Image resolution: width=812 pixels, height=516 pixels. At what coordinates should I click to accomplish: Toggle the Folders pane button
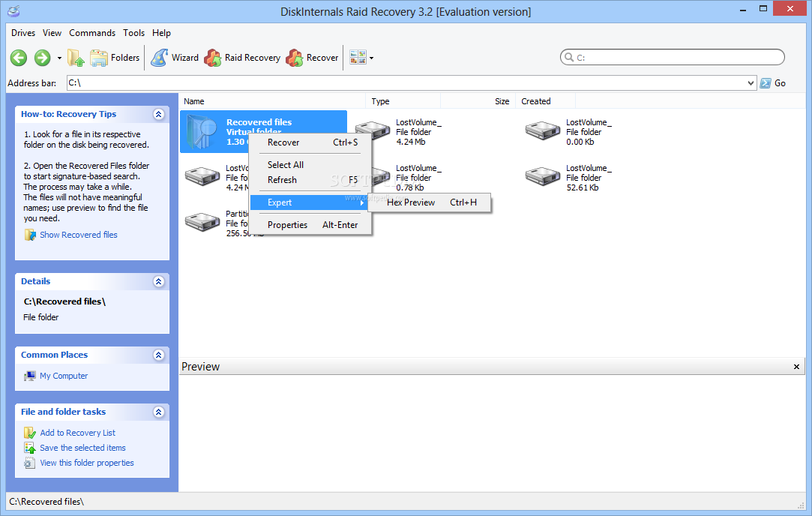pos(115,58)
